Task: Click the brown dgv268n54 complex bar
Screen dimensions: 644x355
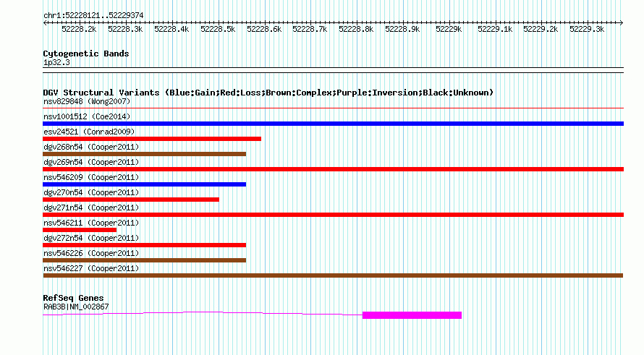Action: [x=145, y=154]
